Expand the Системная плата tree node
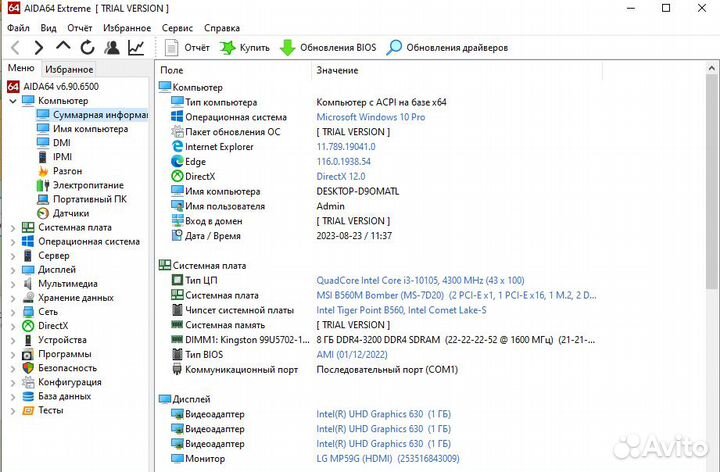The height and width of the screenshot is (472, 720). tap(13, 228)
